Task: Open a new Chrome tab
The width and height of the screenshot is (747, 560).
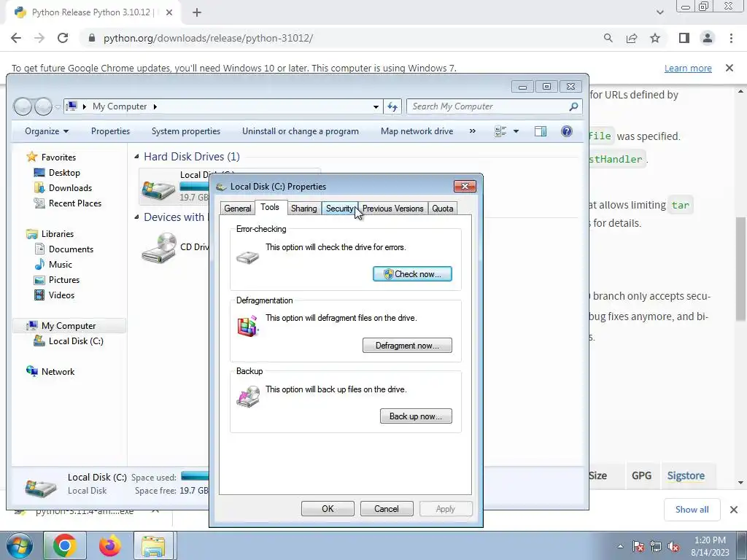Action: (x=197, y=12)
